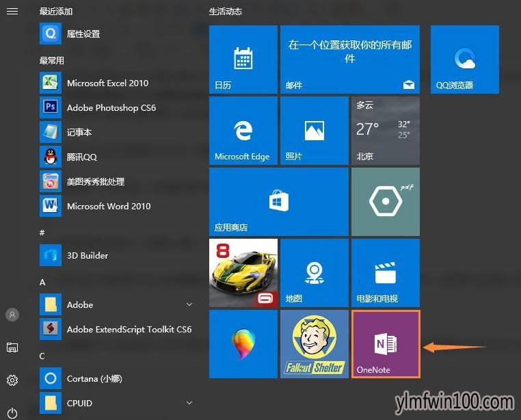Click the 最常用 section heading
Screen dimensions: 521x420
[51, 60]
